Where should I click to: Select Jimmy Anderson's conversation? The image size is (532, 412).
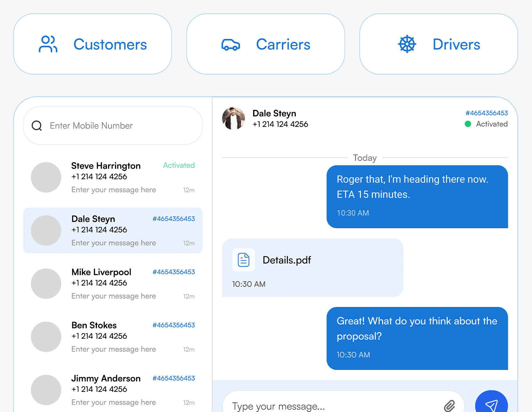[x=113, y=389]
